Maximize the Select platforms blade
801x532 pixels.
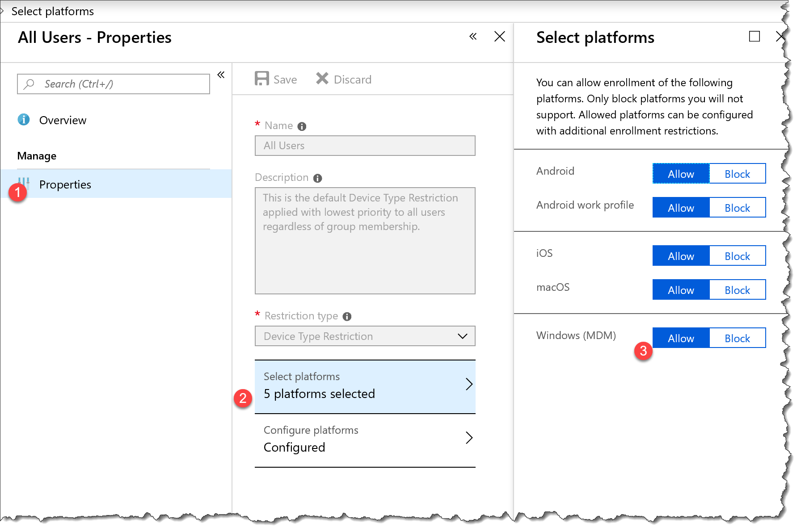(x=754, y=37)
